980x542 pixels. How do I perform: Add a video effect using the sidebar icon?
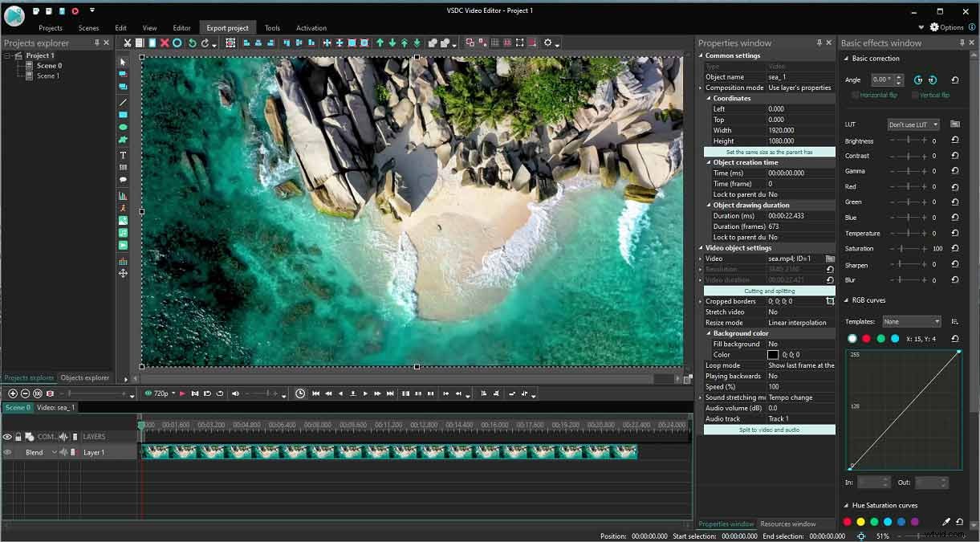[122, 244]
